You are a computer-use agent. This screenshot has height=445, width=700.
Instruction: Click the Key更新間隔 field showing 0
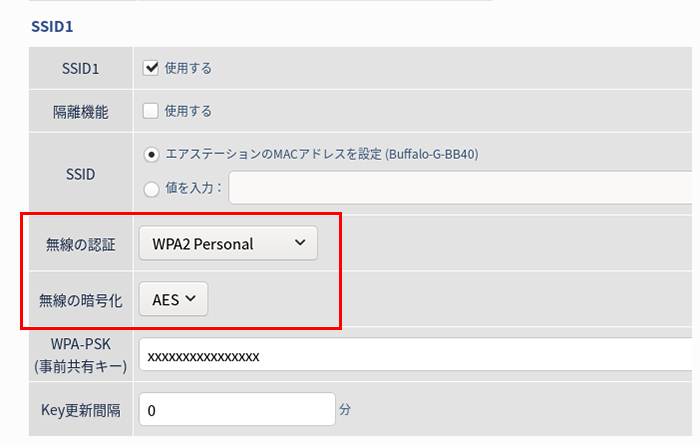(237, 409)
